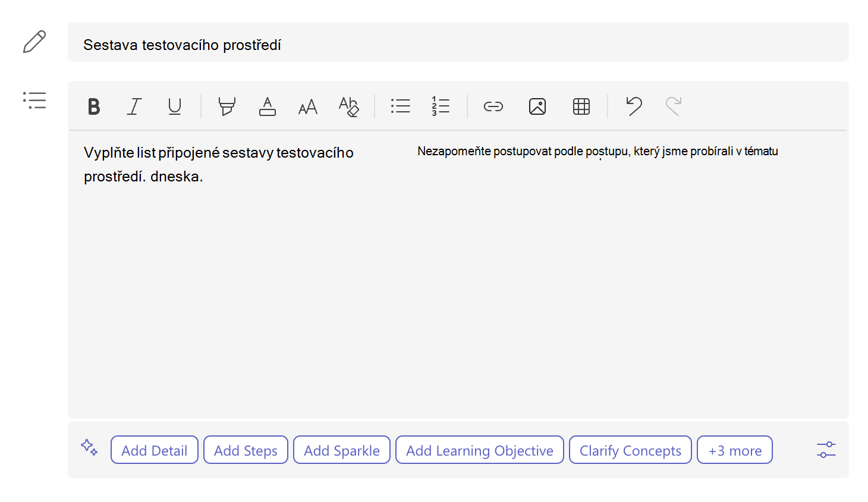Toggle bold formatting
Image resolution: width=868 pixels, height=502 pixels.
(x=94, y=106)
